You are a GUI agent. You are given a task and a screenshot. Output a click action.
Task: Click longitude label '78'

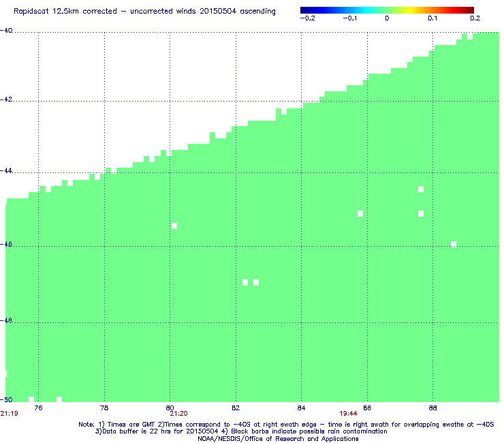104,408
